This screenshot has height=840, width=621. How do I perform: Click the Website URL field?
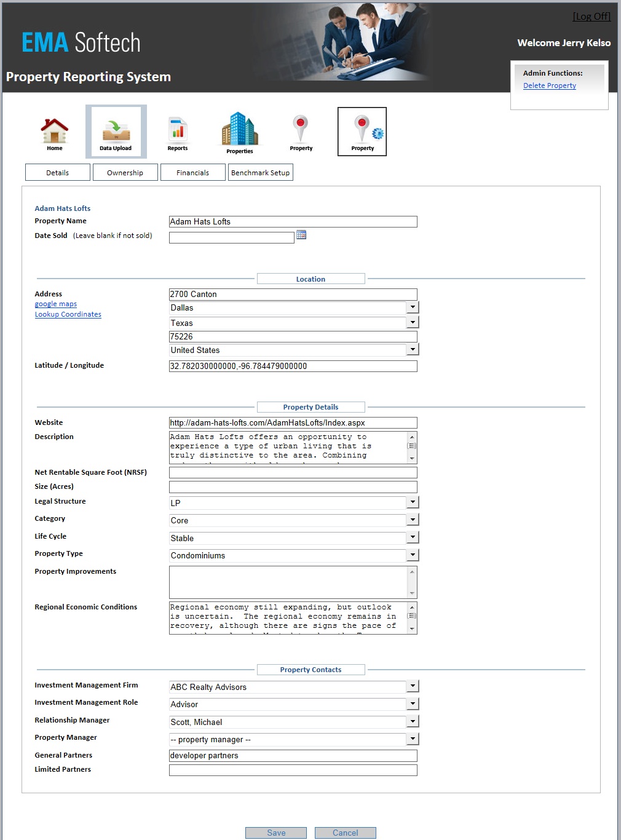tap(293, 422)
